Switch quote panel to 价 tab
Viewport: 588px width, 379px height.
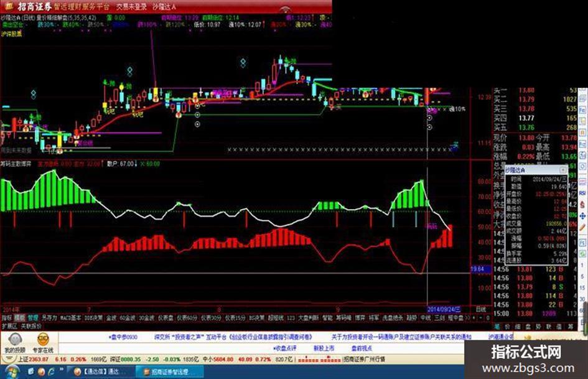pos(507,327)
